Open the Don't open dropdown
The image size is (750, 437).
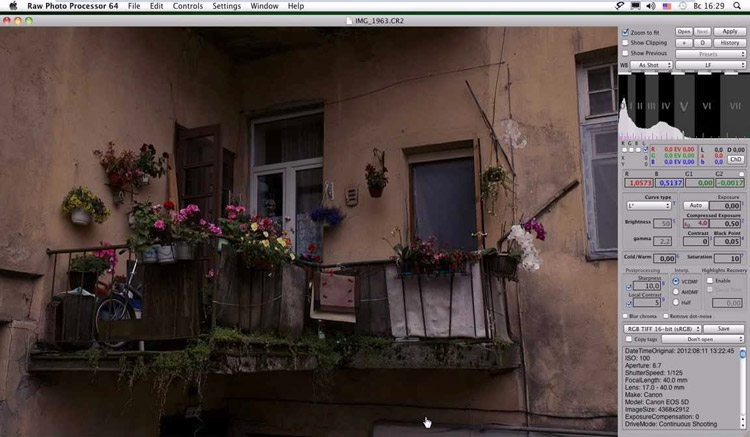point(703,339)
